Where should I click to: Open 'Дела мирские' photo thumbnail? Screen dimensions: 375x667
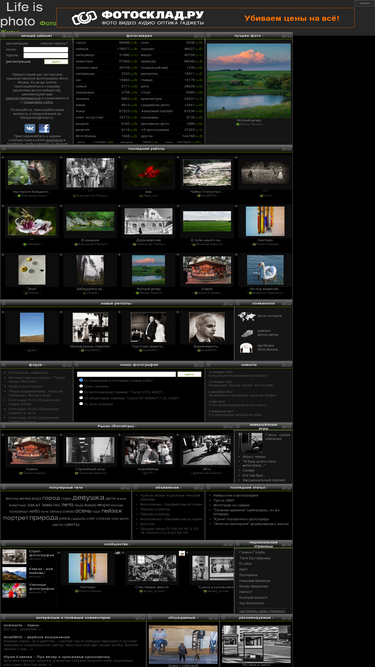tap(148, 221)
